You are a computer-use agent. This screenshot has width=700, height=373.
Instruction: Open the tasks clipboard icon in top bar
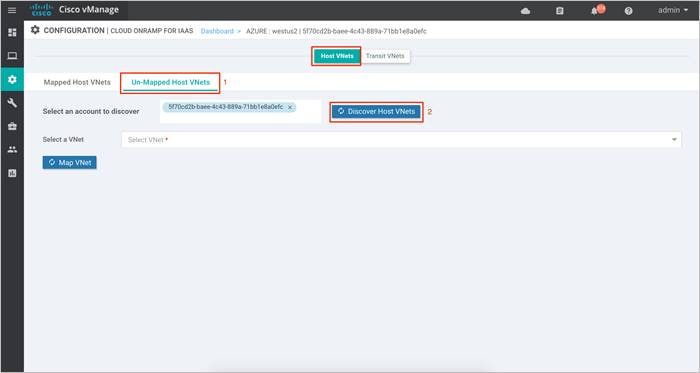[560, 11]
